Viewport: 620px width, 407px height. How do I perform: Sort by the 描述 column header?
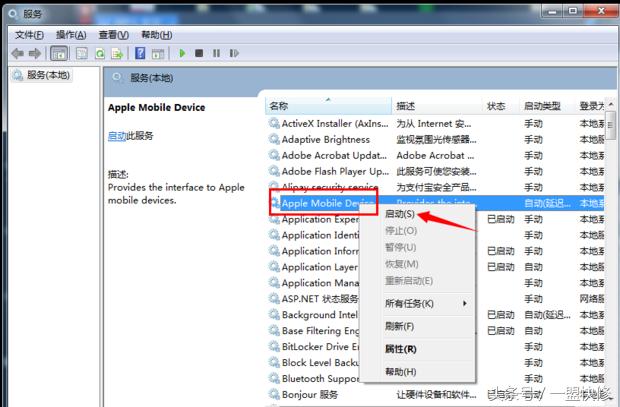[437, 106]
